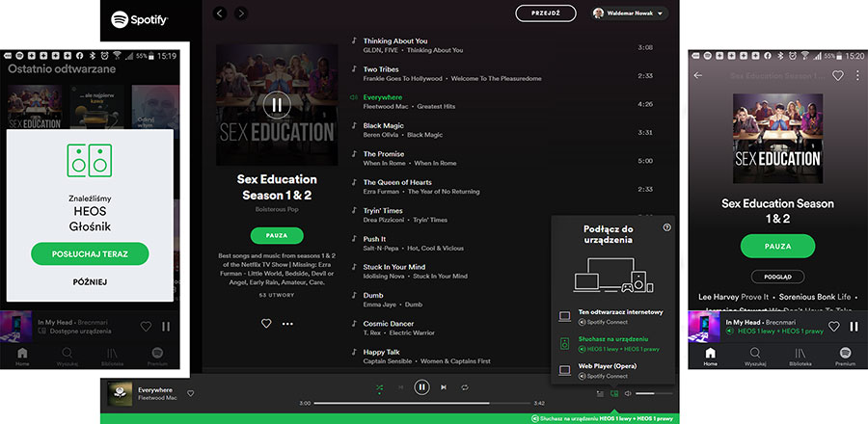The image size is (868, 424).
Task: Click the Everywhere album thumbnail in player bar
Action: (119, 393)
